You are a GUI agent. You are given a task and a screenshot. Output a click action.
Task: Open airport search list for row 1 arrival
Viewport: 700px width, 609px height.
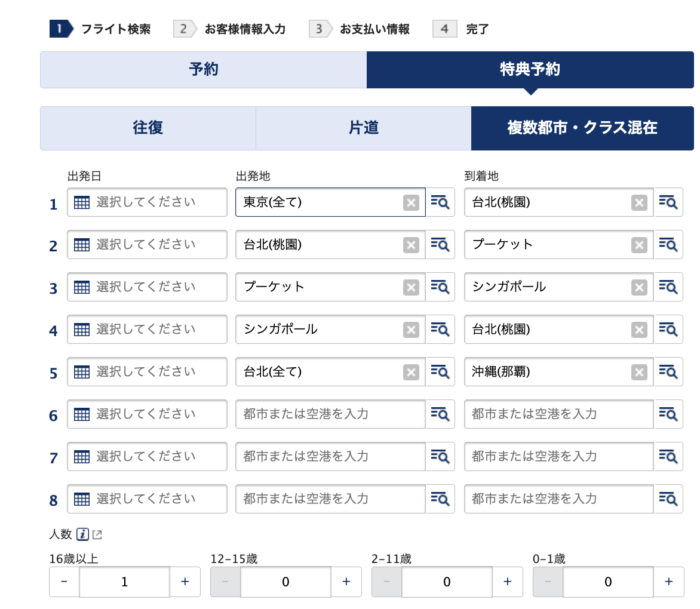[669, 203]
